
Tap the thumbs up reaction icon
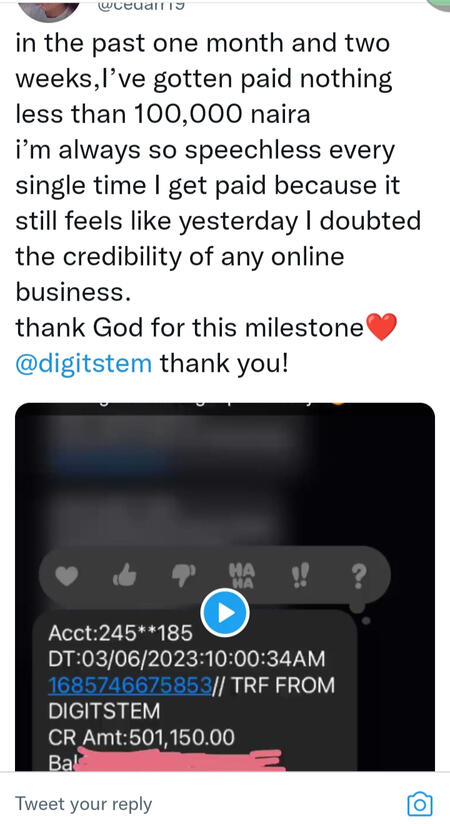(125, 577)
